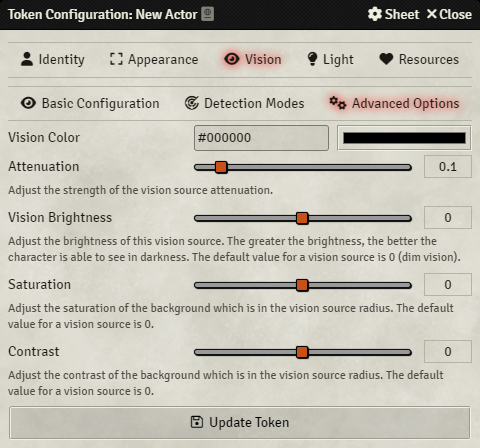Click the Light bulb icon
The width and height of the screenshot is (480, 448).
312,59
